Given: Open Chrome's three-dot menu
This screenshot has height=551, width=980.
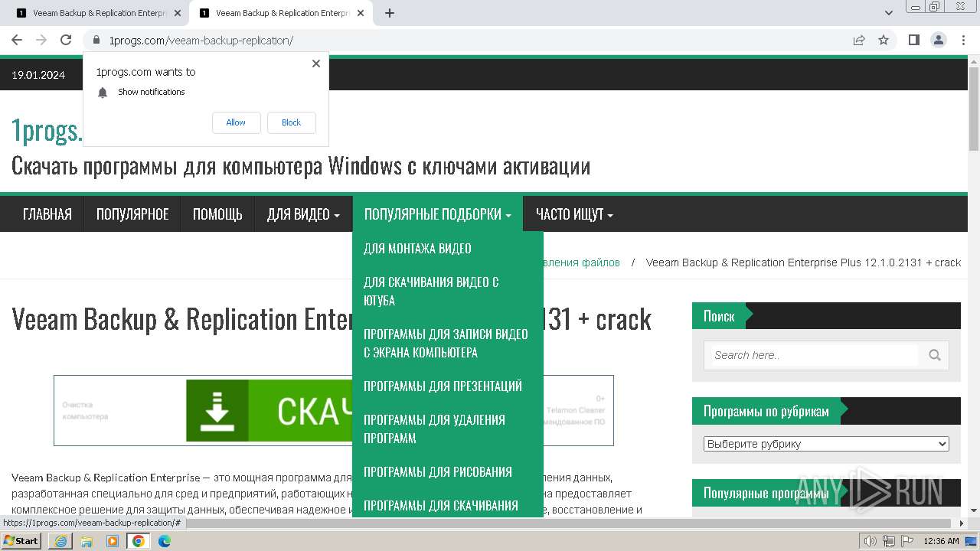Looking at the screenshot, I should [963, 40].
